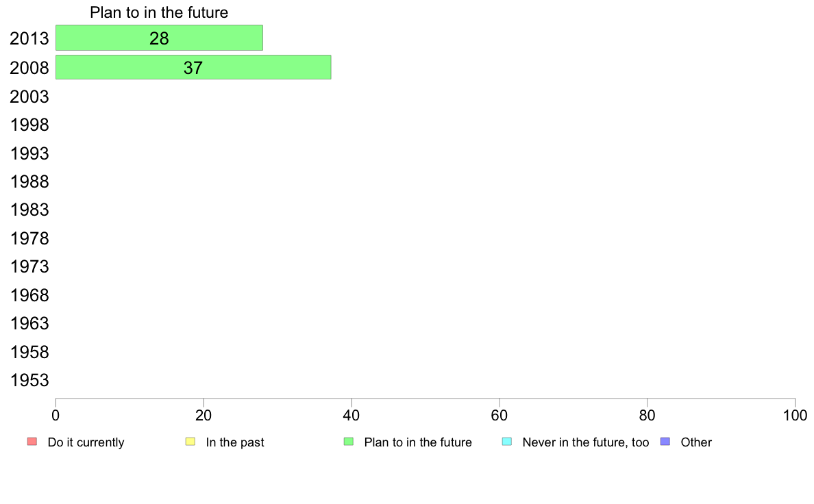Click the In the past legend label
Screen dimensions: 814x504
click(234, 442)
